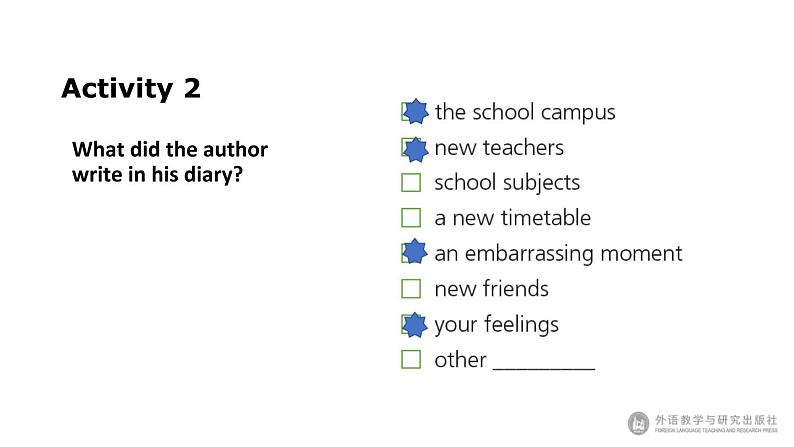This screenshot has width=794, height=447.
Task: Select the "Activity 2" heading
Action: [131, 88]
